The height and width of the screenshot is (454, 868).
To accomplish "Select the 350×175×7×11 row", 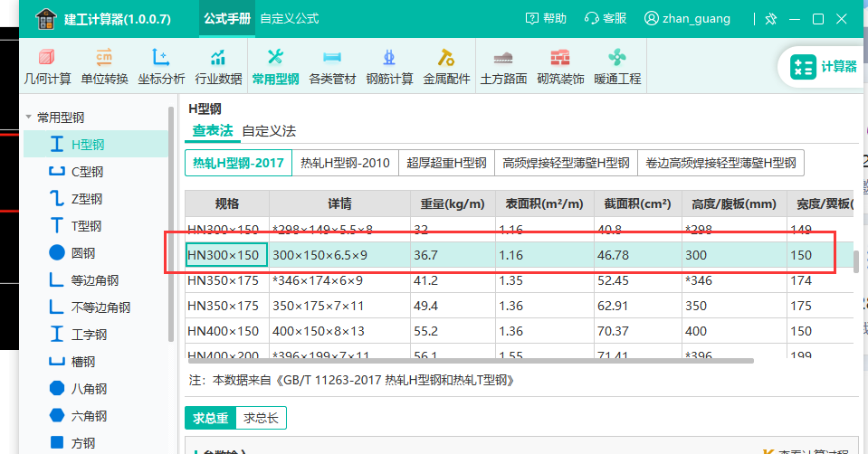I will [520, 306].
